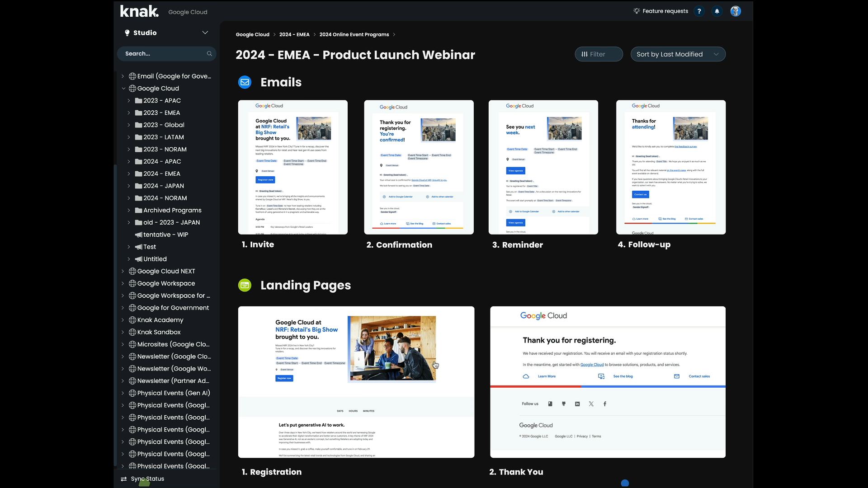
Task: Select Google for Government in tree
Action: [x=173, y=308]
